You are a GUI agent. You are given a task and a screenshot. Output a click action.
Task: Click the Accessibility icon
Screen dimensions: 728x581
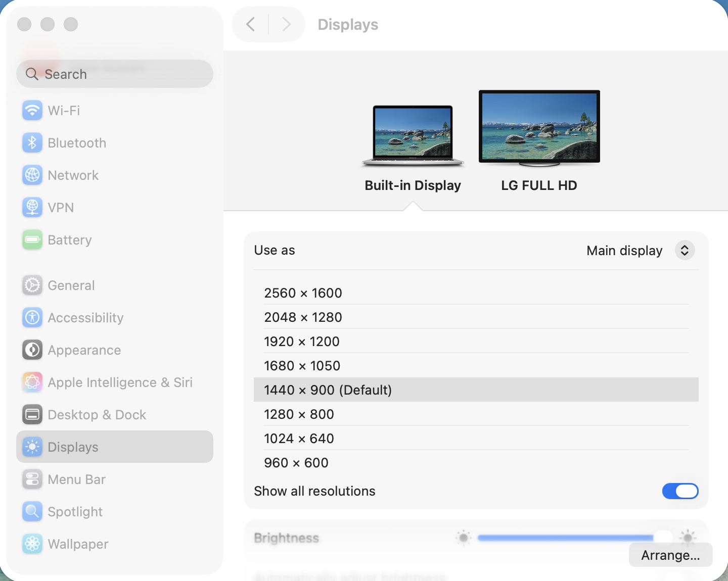pos(32,318)
